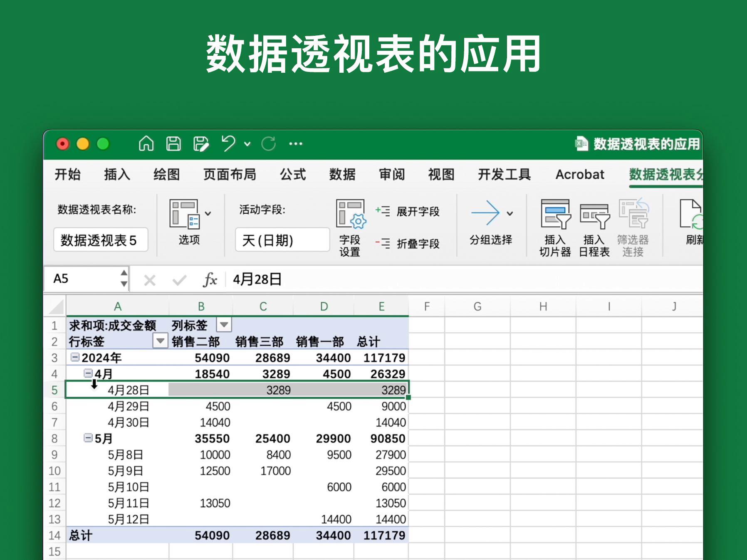Select the 数据 ribbon tab
This screenshot has width=747, height=560.
(342, 174)
